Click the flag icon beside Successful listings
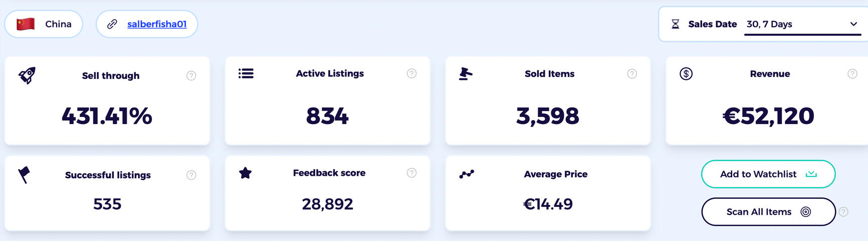The image size is (868, 241). click(24, 175)
